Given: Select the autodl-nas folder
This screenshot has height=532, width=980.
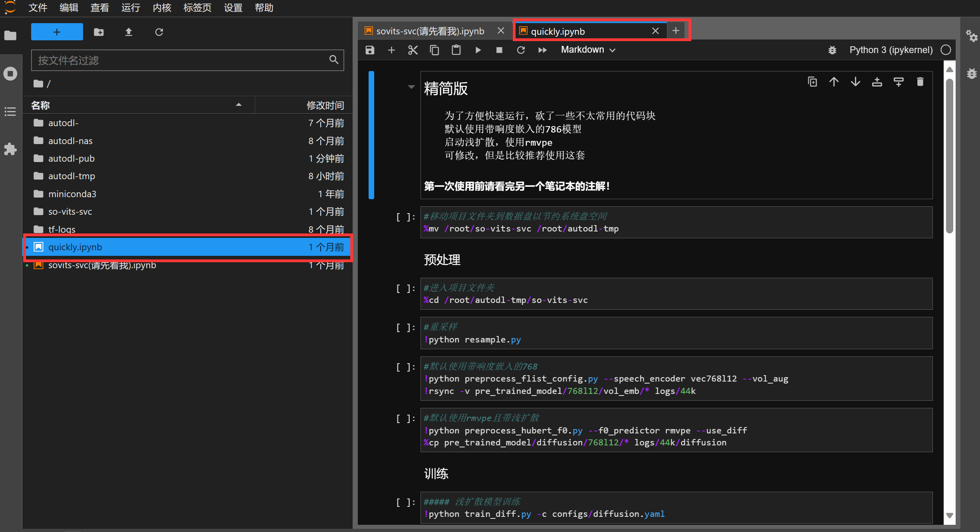Looking at the screenshot, I should tap(188, 141).
